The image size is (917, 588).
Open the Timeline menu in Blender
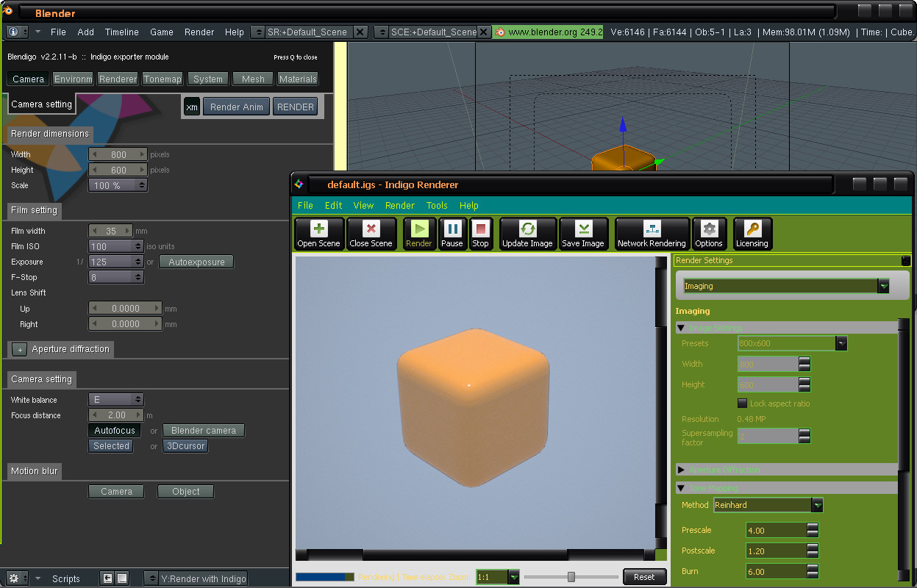[121, 32]
